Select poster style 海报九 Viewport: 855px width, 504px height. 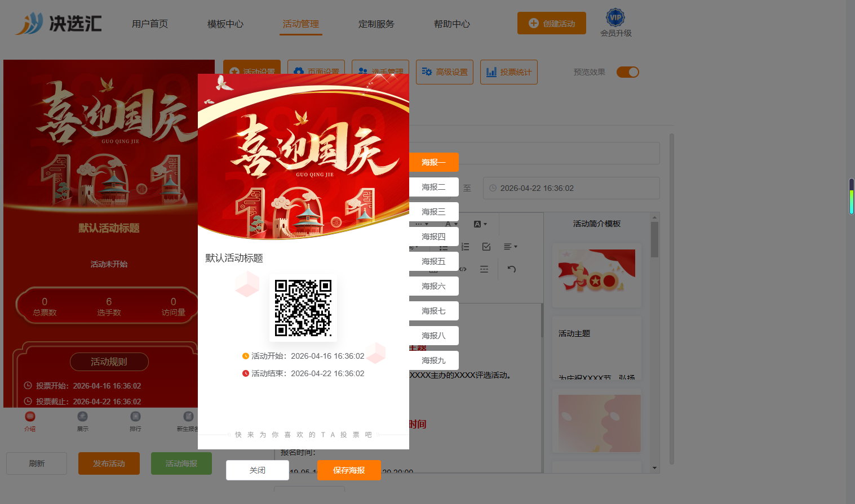[433, 360]
